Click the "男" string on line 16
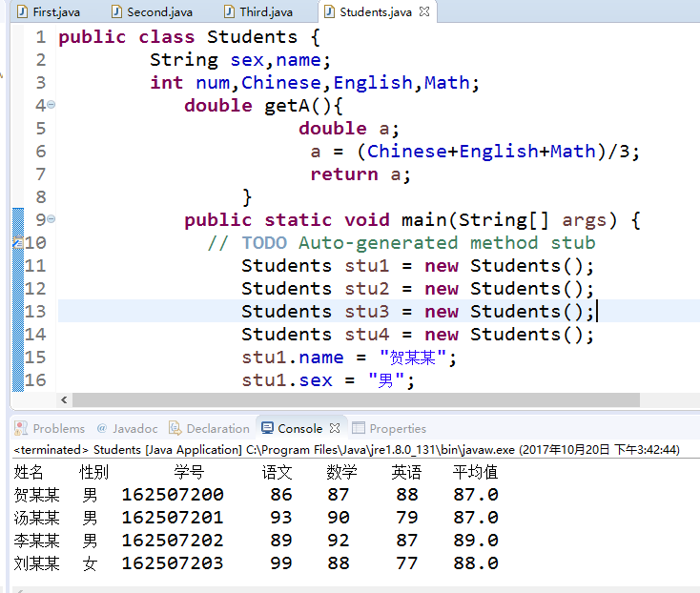 click(x=385, y=380)
